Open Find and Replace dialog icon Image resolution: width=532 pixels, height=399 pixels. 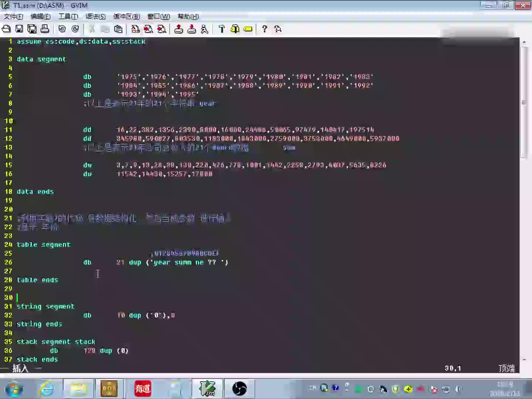pos(135,29)
